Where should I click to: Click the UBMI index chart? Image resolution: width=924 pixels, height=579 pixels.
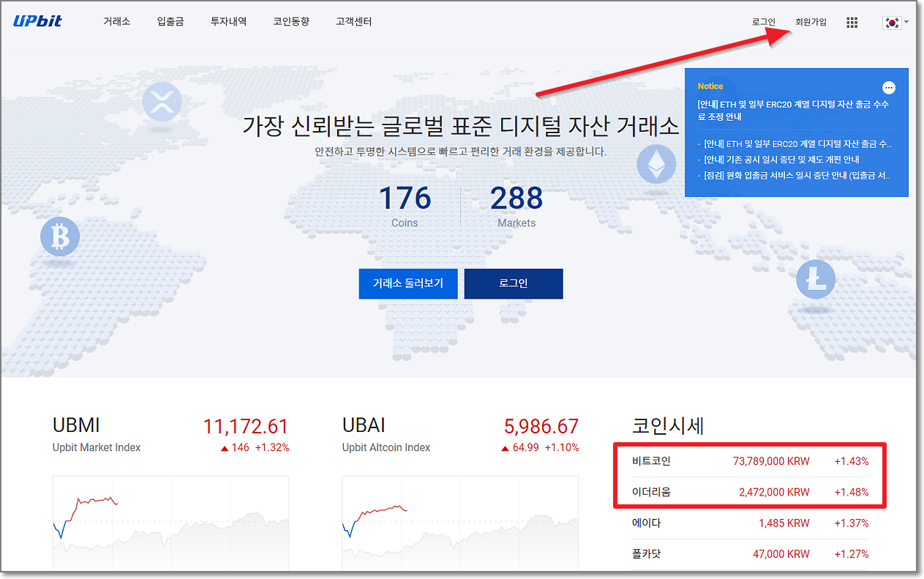pos(170,523)
